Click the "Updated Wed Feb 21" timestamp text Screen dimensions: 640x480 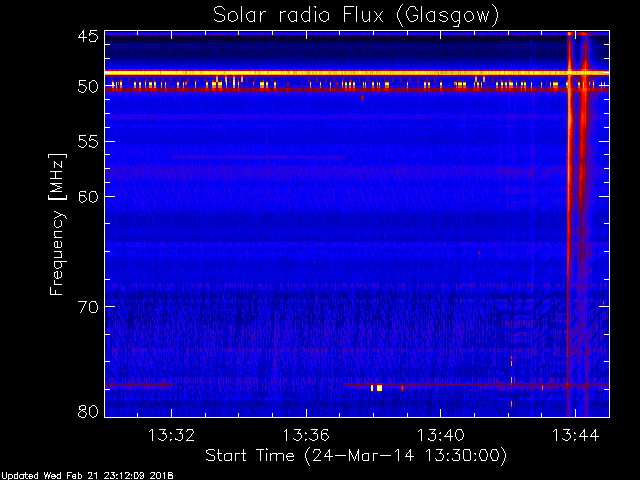87,476
